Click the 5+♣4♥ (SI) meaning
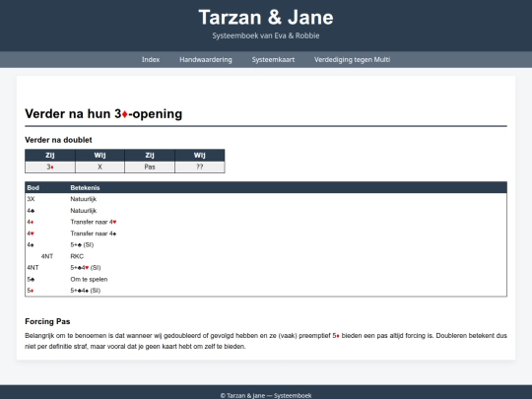532x399 pixels. pos(86,268)
